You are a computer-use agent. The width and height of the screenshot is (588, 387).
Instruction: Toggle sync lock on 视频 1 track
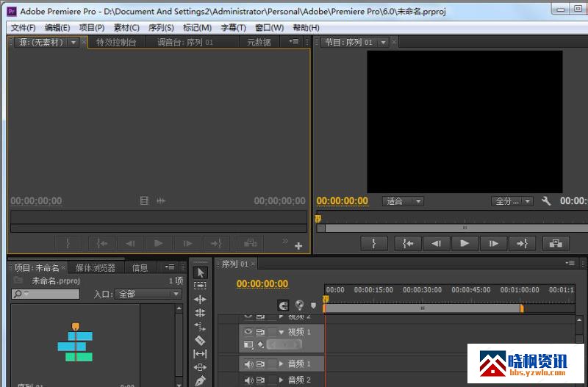tap(260, 332)
